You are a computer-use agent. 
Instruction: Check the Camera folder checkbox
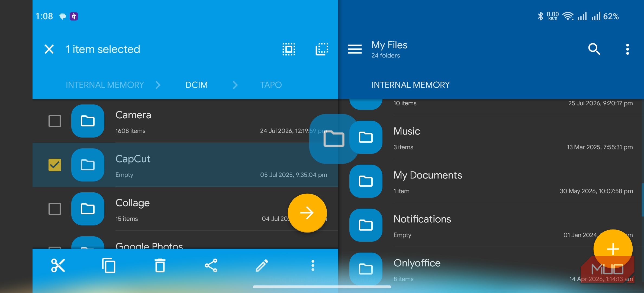click(54, 121)
